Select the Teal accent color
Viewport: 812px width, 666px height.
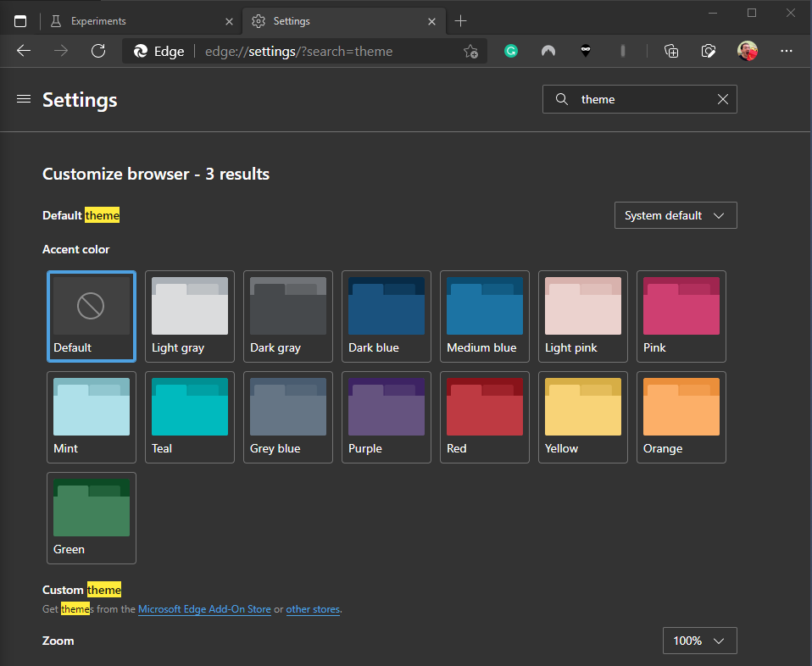[189, 417]
